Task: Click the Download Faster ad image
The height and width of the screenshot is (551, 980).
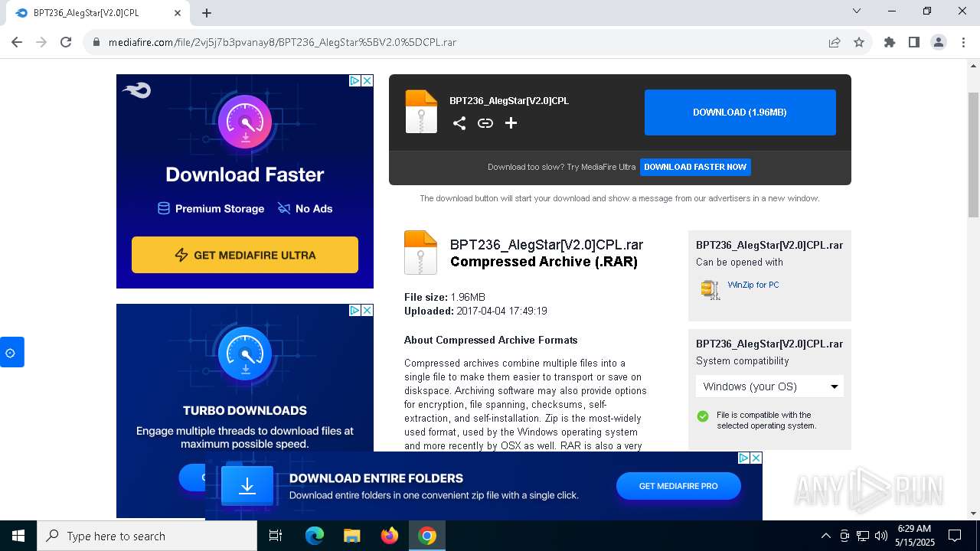Action: click(x=245, y=181)
